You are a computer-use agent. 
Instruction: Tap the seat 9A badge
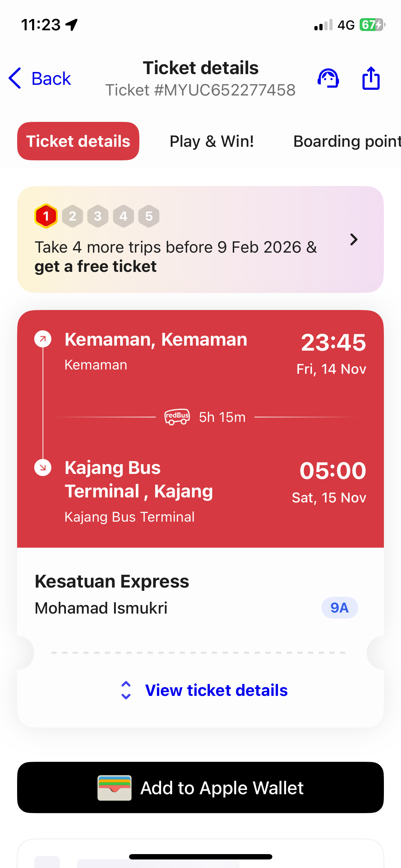pyautogui.click(x=339, y=608)
